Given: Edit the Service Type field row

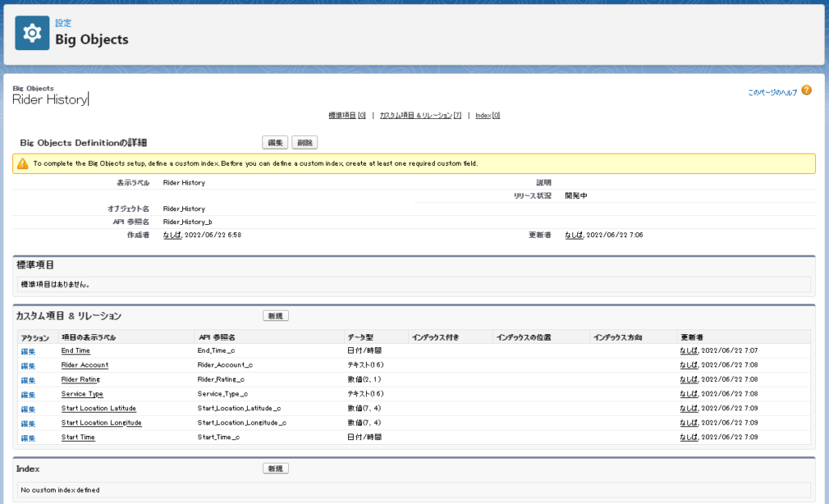Looking at the screenshot, I should (x=28, y=395).
